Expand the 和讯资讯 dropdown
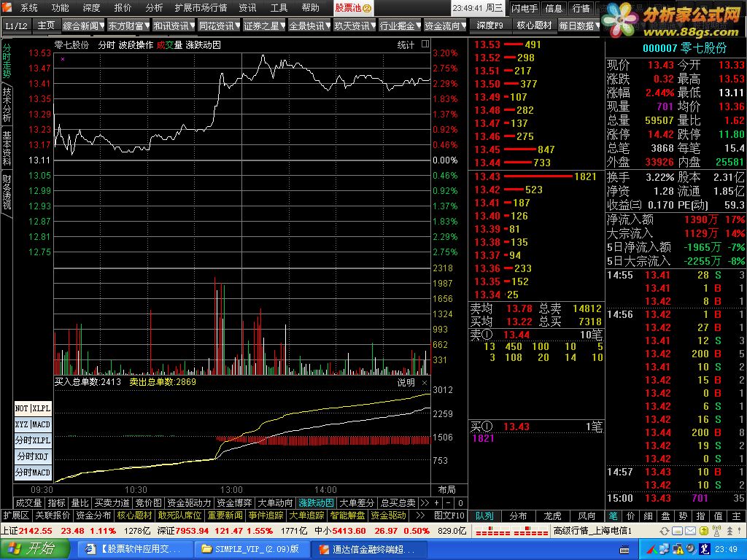This screenshot has height=560, width=747. [174, 26]
